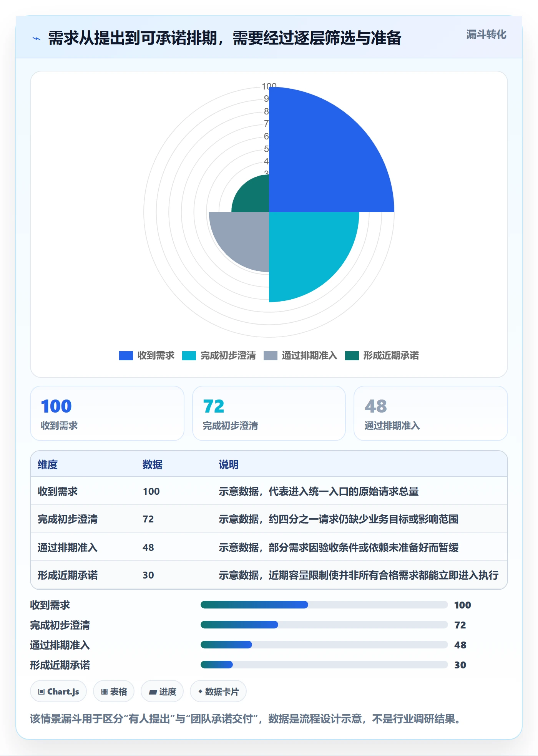
Task: Click the 通过排期准入 progress bar
Action: click(x=324, y=645)
